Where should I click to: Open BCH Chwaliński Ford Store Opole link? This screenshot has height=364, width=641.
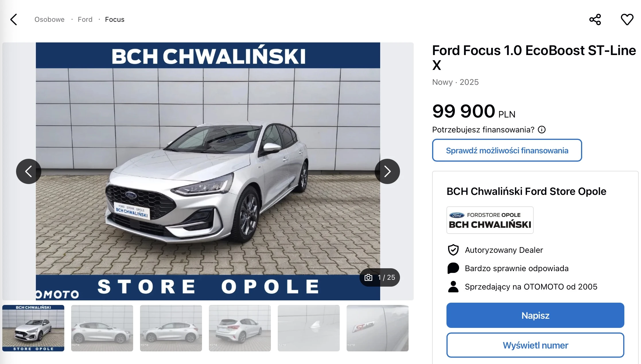(526, 191)
